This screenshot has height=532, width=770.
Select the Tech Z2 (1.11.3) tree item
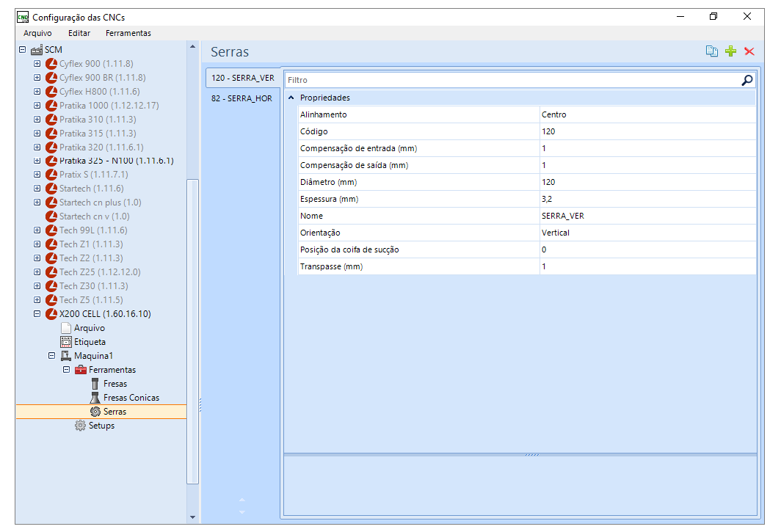pos(91,258)
